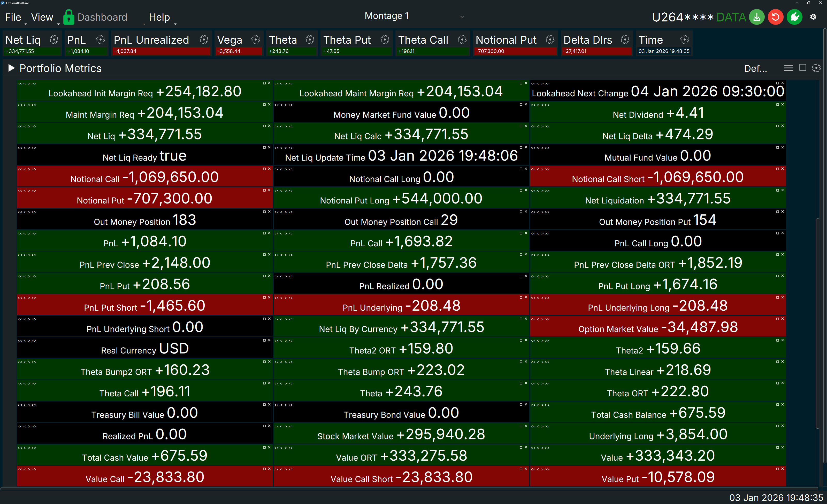827x504 pixels.
Task: Click the gear icon on the Net Liq header tile
Action: [54, 40]
